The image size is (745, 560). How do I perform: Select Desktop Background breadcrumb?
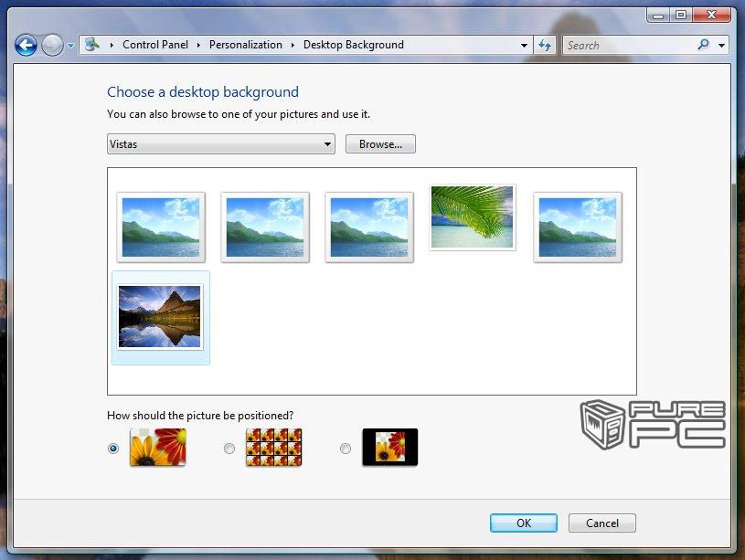[354, 45]
